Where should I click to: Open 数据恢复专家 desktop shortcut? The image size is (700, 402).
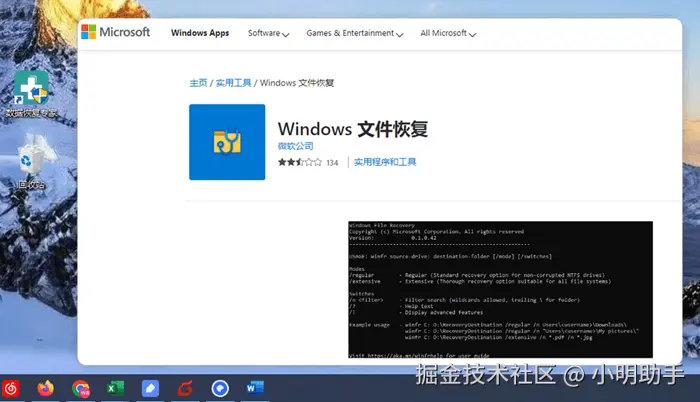(x=31, y=94)
